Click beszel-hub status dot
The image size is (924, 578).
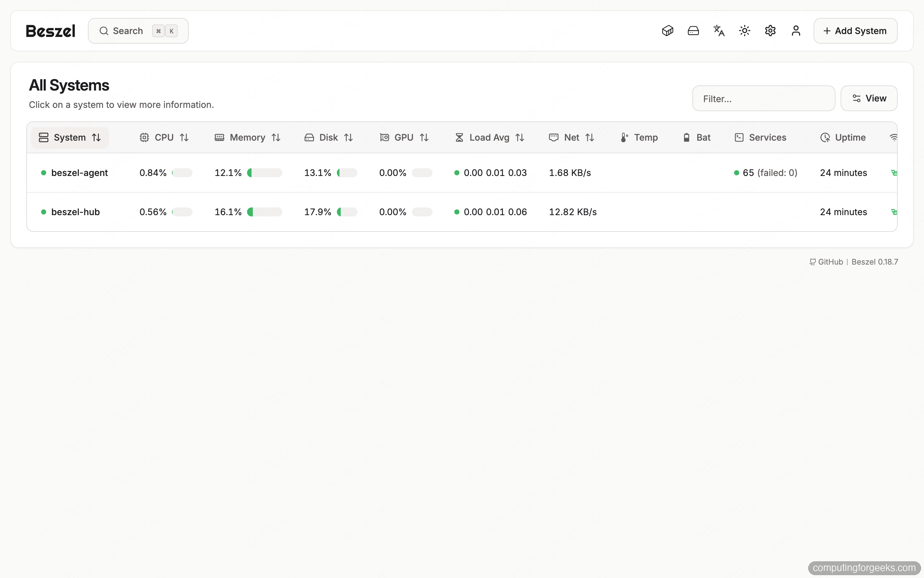point(44,212)
